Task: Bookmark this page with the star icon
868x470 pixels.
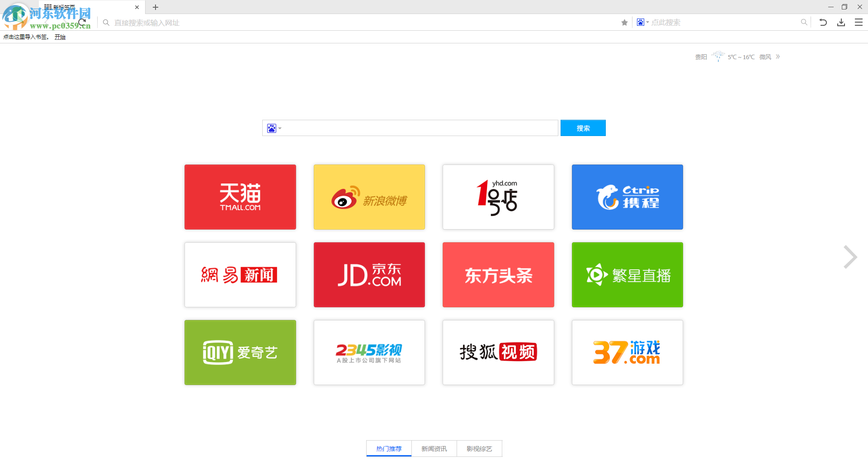Action: tap(624, 22)
